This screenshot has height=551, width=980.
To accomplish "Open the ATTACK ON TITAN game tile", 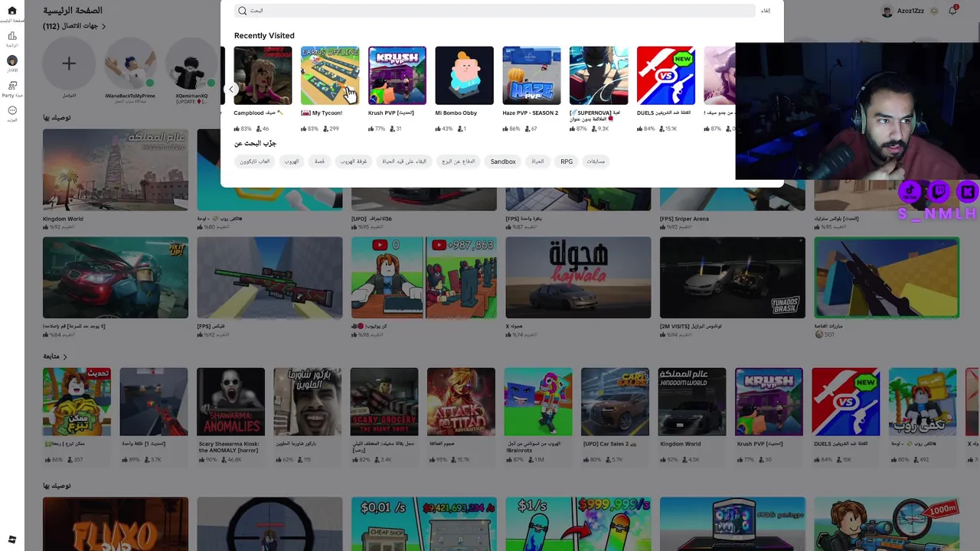I will point(461,402).
